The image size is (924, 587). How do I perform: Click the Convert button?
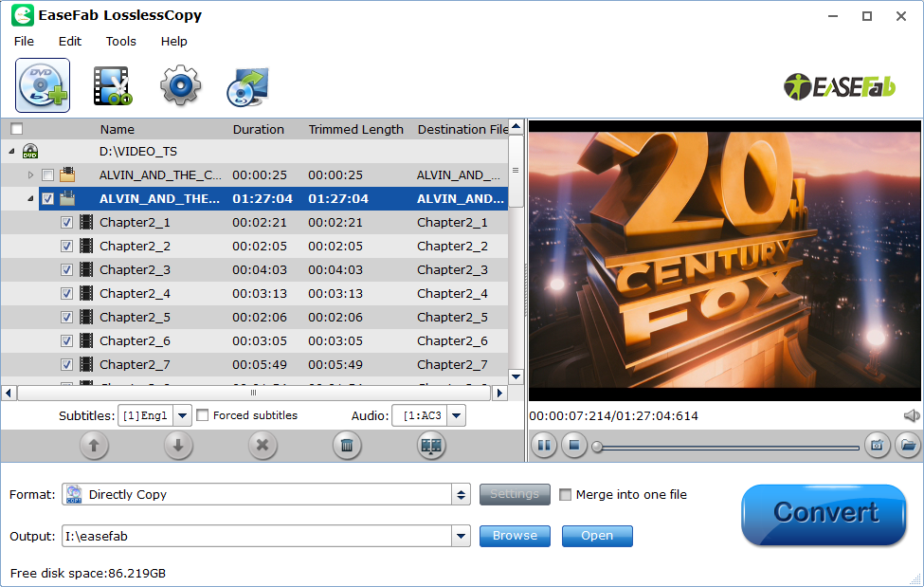[x=824, y=514]
